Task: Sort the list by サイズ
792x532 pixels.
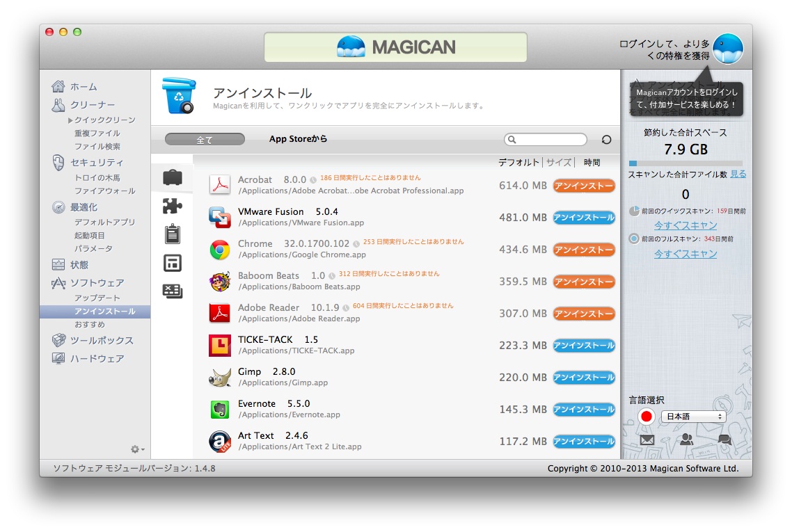Action: point(559,163)
